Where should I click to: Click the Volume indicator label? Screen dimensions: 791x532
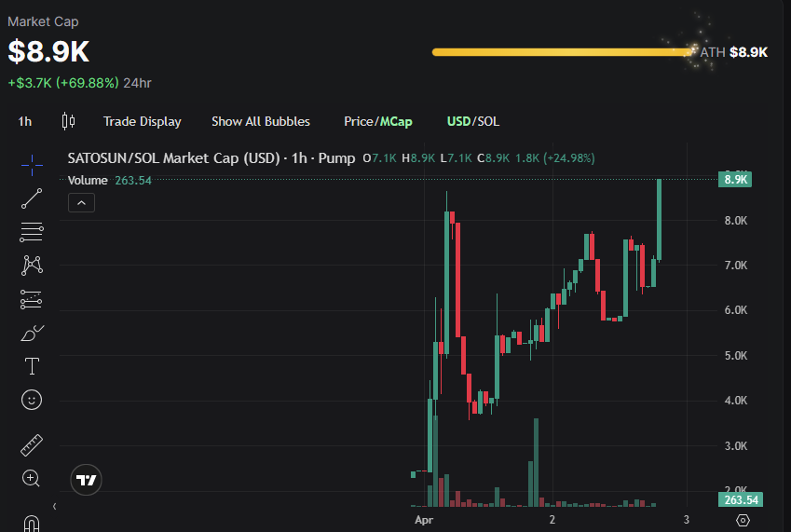pyautogui.click(x=88, y=181)
